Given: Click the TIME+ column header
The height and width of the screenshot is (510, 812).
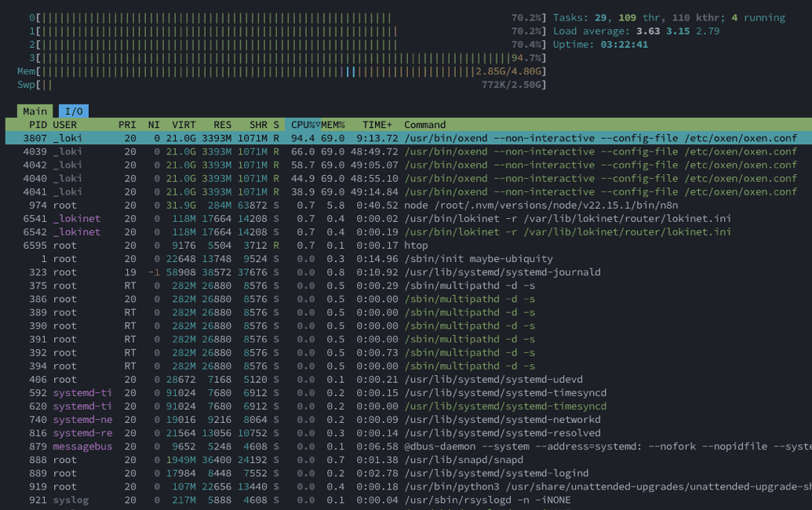Looking at the screenshot, I should tap(377, 125).
